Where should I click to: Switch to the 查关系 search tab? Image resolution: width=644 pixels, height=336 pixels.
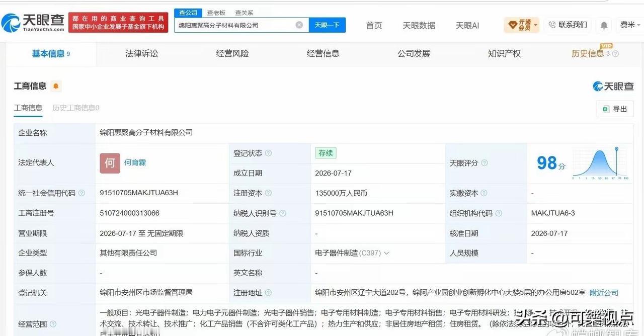coord(244,13)
